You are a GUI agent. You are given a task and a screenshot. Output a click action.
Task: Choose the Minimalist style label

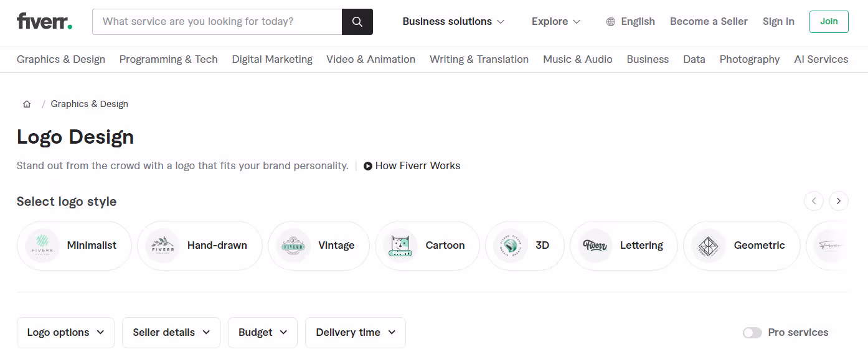[x=92, y=246]
